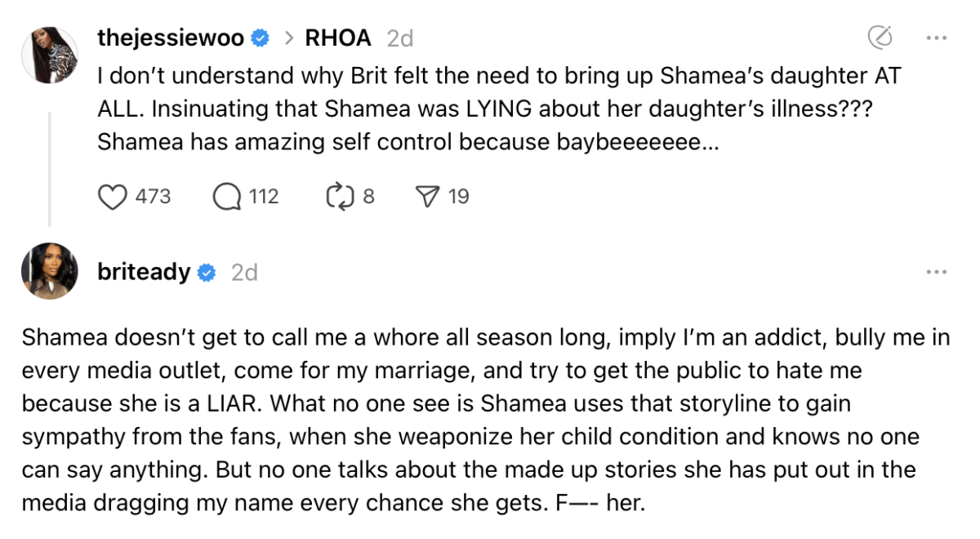Open briteady's profile picture

pyautogui.click(x=50, y=270)
